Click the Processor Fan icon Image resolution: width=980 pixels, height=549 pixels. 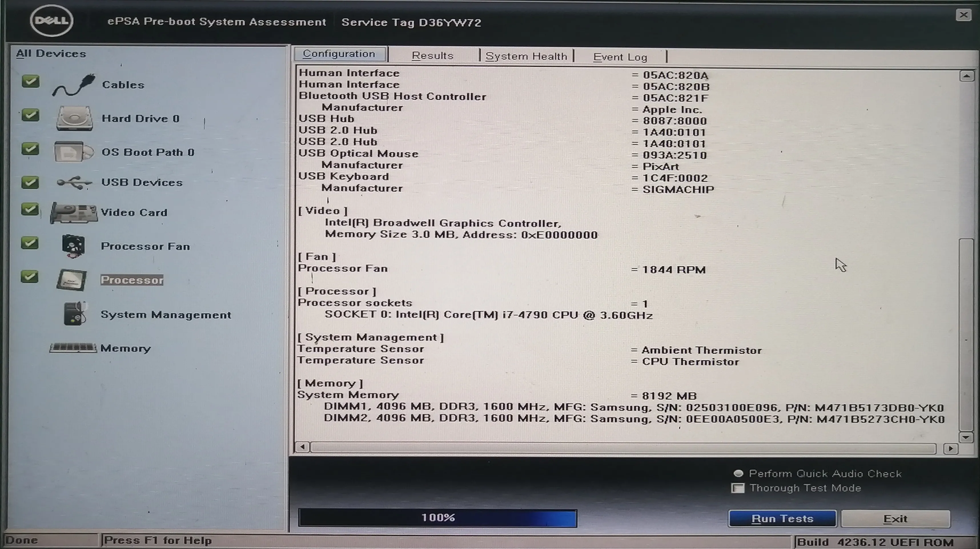73,246
